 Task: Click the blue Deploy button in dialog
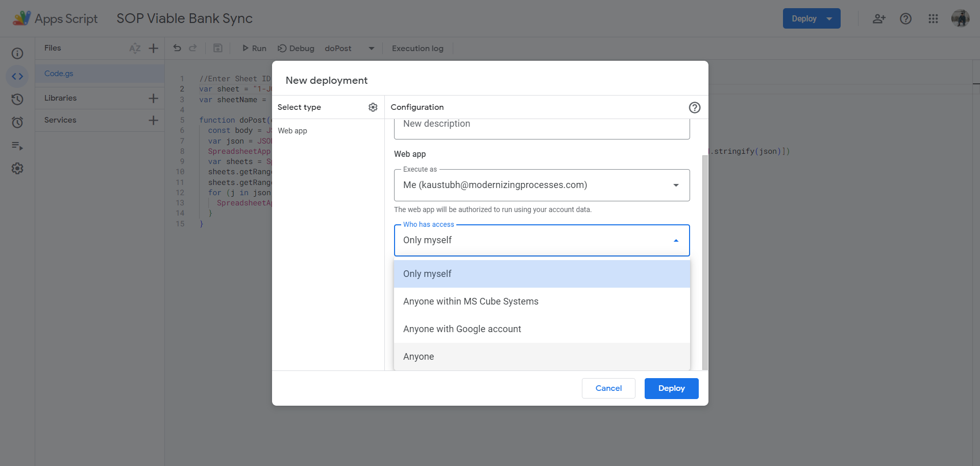click(671, 388)
